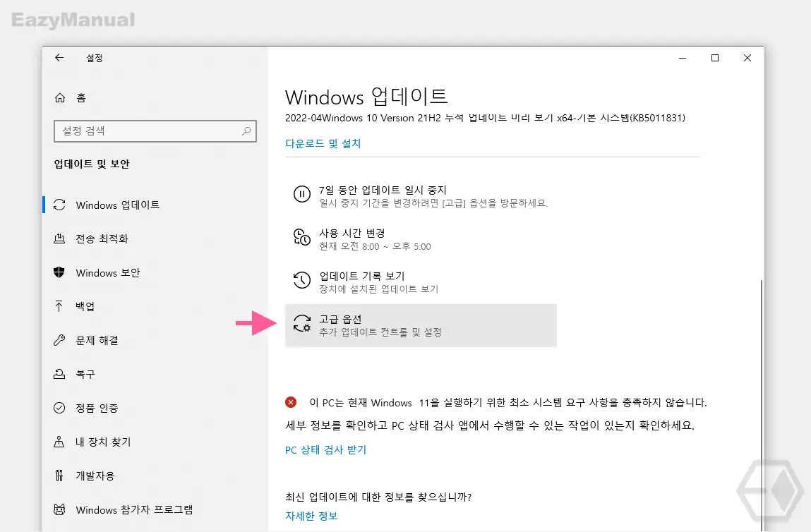Click PC 상태 검사 받기 link
Screen dimensions: 811x532
click(x=325, y=449)
